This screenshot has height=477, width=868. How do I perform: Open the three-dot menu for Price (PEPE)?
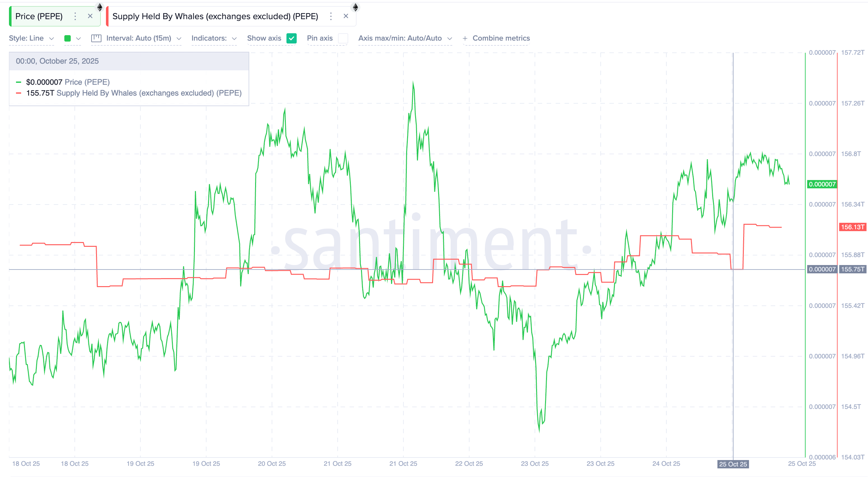(75, 16)
